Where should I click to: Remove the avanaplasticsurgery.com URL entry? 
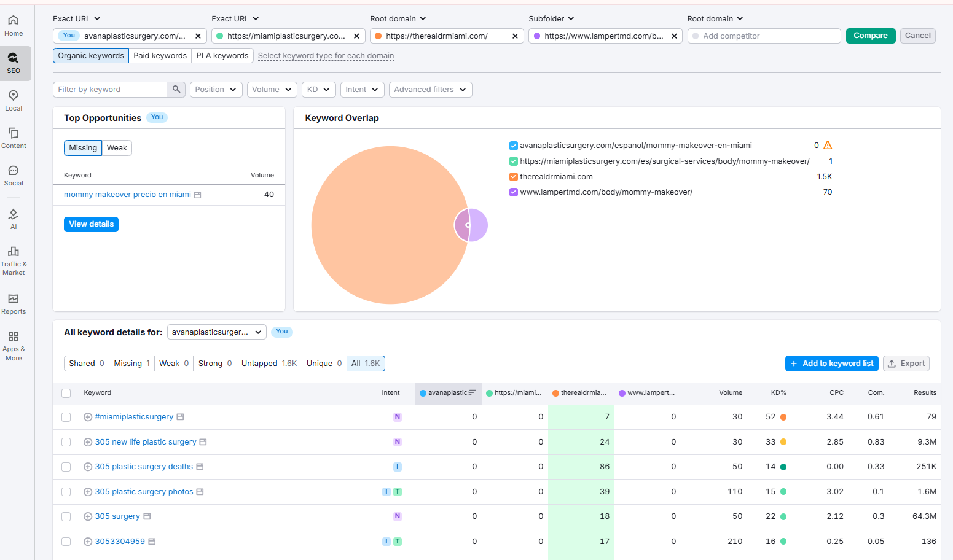point(198,36)
